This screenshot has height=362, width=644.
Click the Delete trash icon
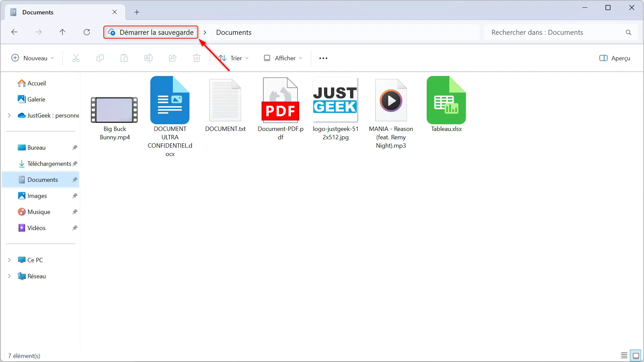click(x=197, y=58)
